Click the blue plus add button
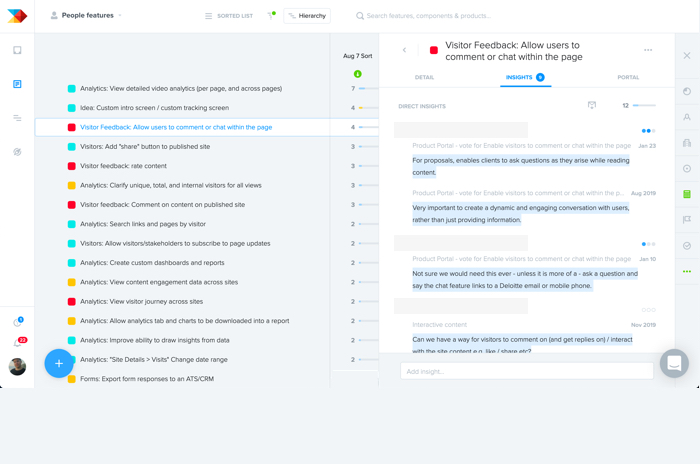The image size is (700, 464). [x=59, y=363]
